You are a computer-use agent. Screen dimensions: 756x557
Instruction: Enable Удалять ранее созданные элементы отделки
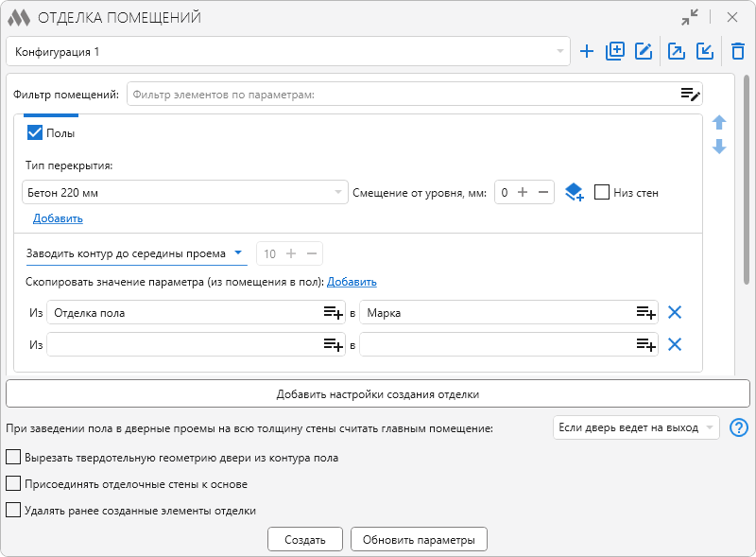click(x=13, y=510)
